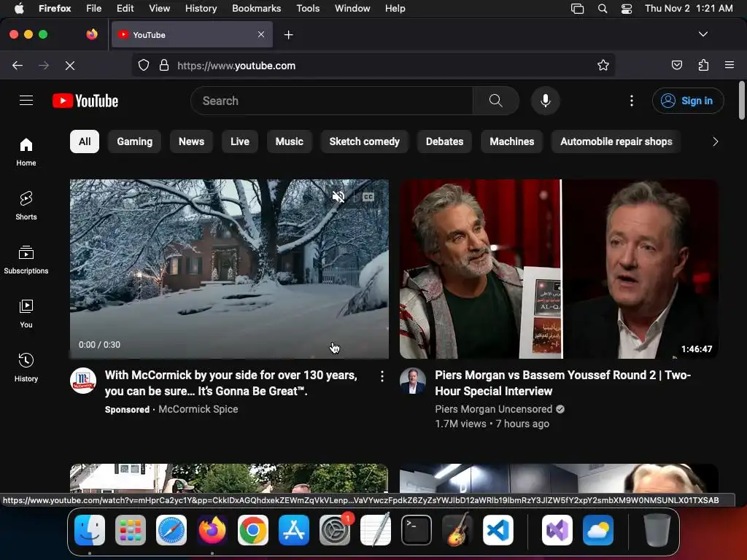Open the File menu in menu bar
Viewport: 747px width, 560px height.
[94, 8]
